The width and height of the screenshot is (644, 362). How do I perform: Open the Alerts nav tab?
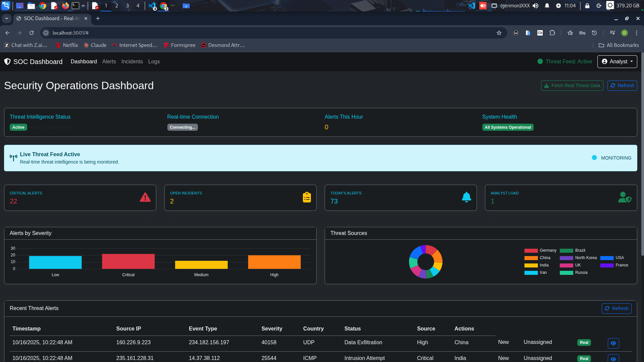coord(109,62)
